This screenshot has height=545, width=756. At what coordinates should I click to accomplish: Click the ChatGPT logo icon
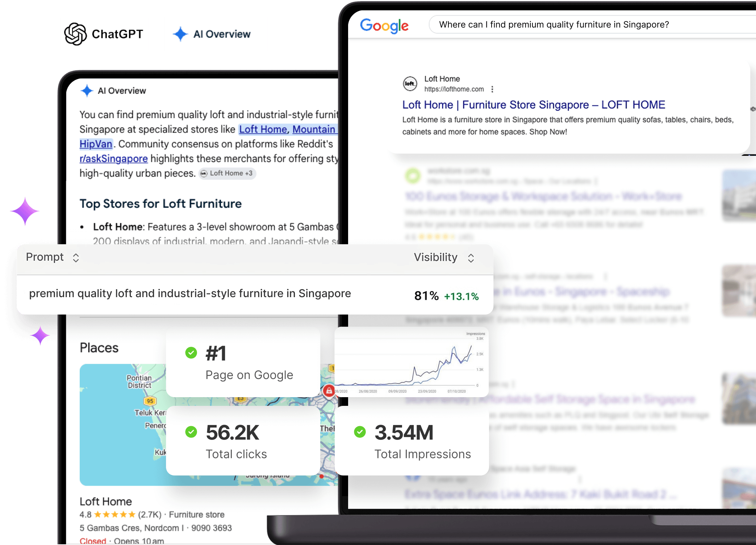coord(75,34)
